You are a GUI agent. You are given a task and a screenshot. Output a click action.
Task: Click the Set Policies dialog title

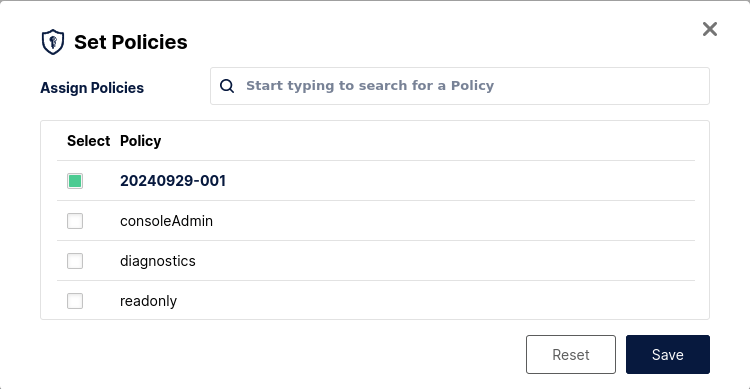131,42
